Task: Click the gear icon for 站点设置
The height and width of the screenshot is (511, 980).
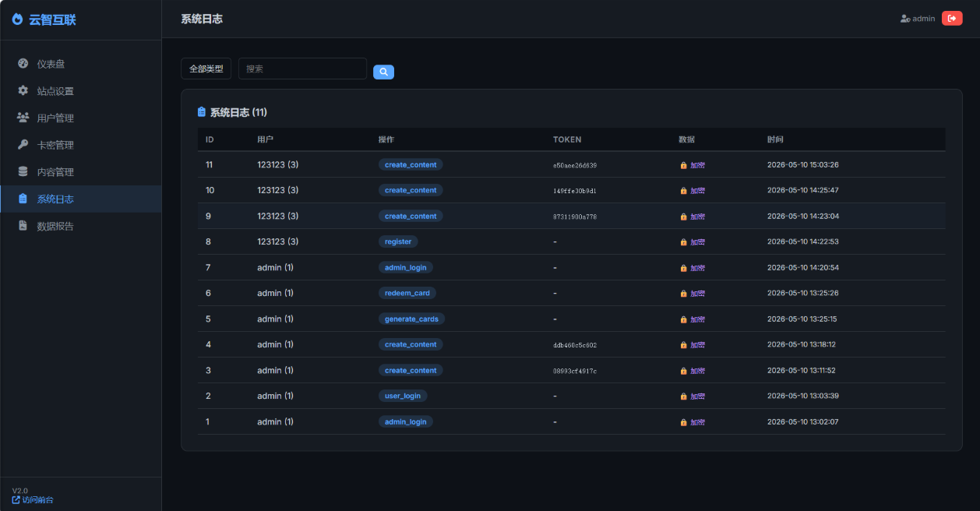Action: [23, 90]
